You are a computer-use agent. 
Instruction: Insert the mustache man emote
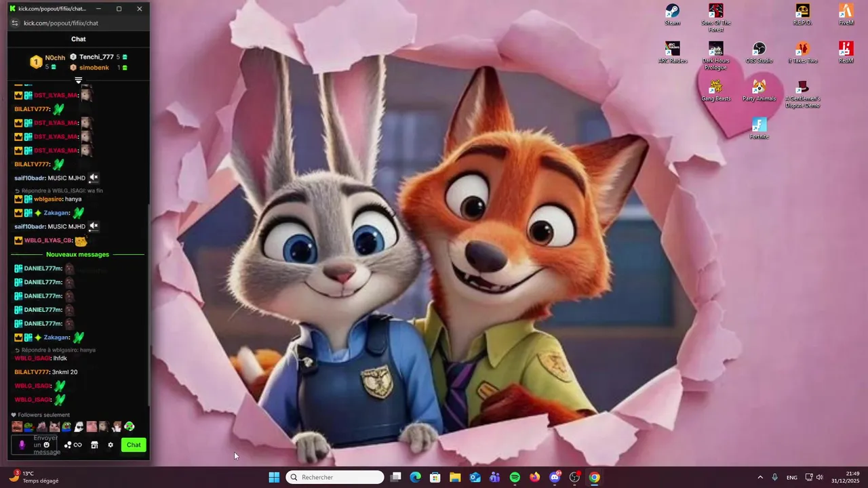pyautogui.click(x=17, y=426)
